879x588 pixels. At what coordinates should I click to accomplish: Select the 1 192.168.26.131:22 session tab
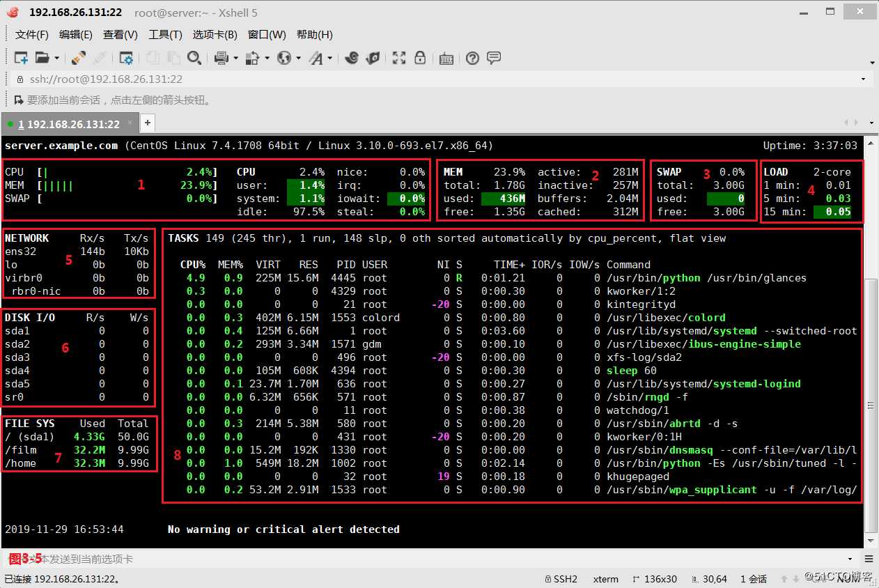[68, 125]
